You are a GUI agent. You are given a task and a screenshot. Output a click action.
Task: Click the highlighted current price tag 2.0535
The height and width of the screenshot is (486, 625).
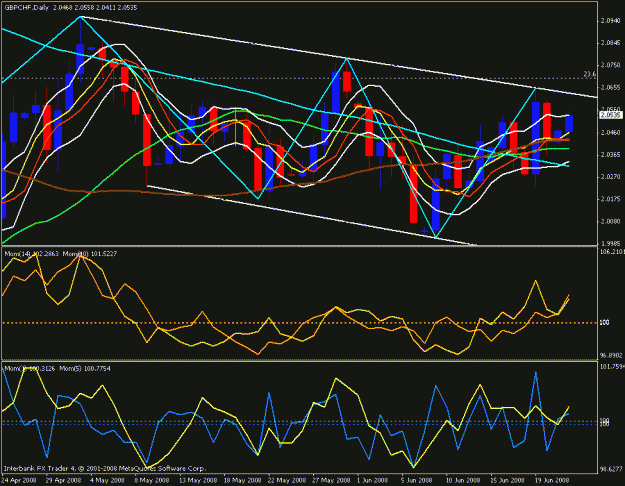click(611, 115)
